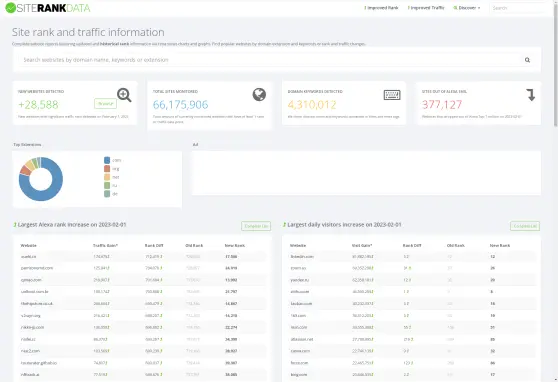Open the yandex.ru link
The width and height of the screenshot is (558, 382).
click(299, 280)
